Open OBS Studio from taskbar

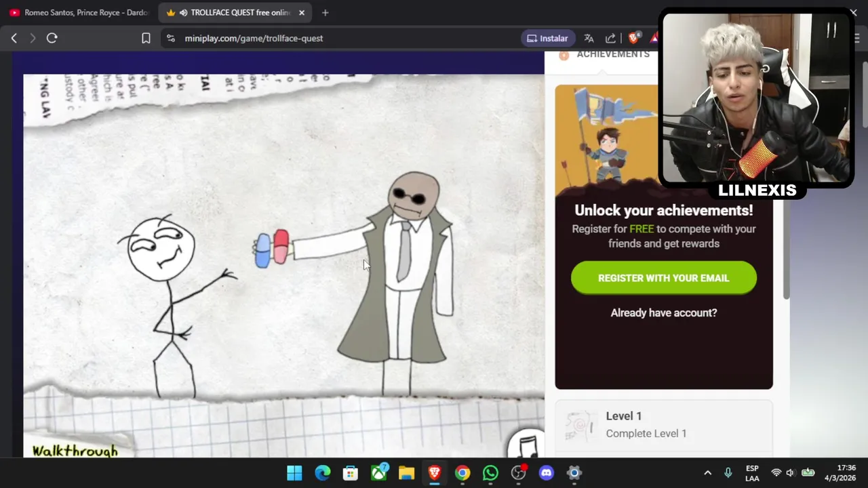tap(519, 473)
